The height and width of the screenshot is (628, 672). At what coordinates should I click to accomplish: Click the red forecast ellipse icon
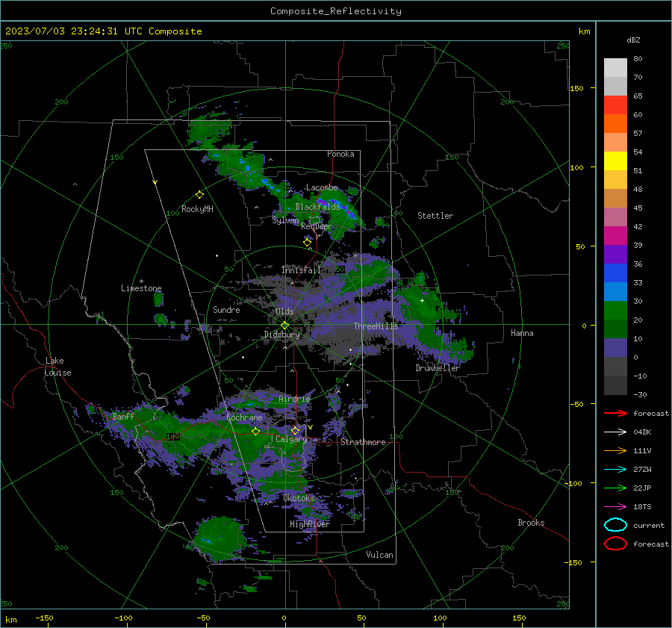[x=615, y=544]
